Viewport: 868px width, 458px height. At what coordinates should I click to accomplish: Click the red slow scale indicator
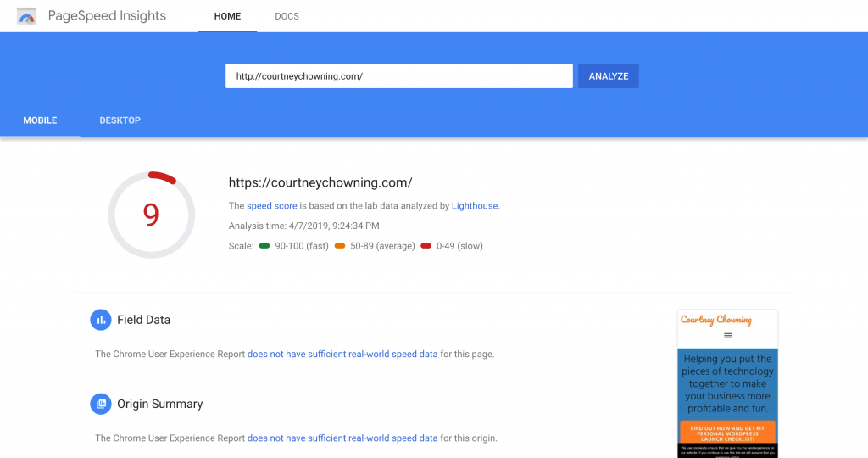click(426, 245)
